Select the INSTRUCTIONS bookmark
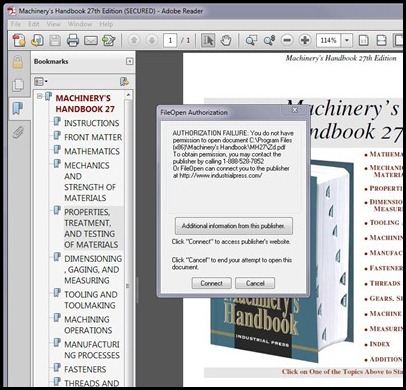 pos(91,123)
